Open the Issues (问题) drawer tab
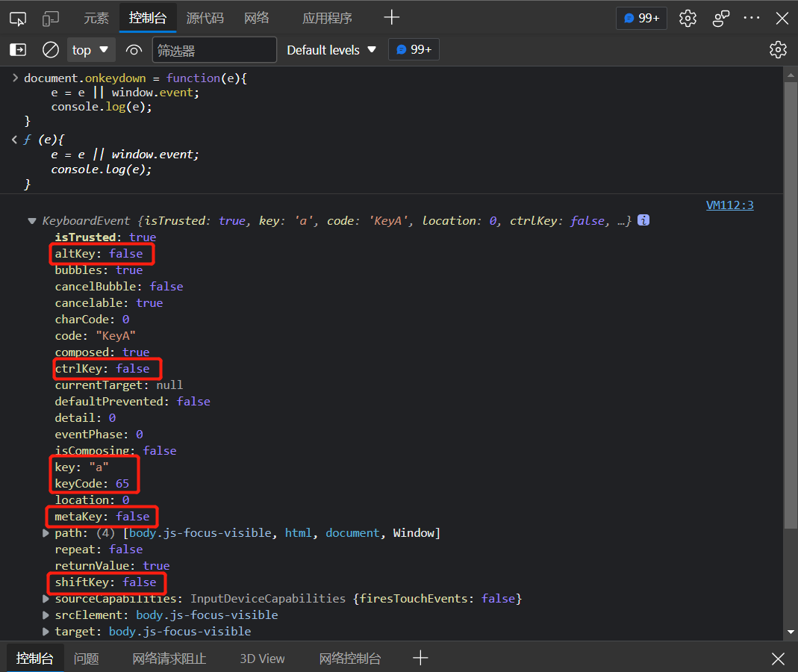 point(86,659)
